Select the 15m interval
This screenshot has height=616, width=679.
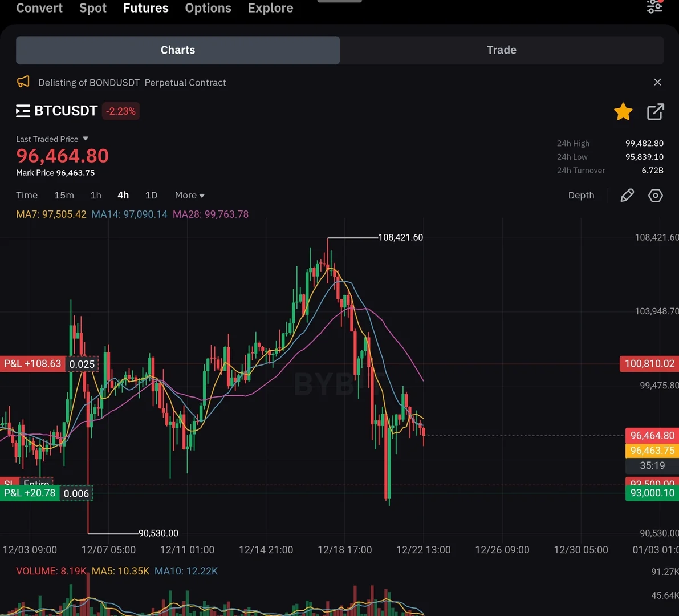[64, 196]
